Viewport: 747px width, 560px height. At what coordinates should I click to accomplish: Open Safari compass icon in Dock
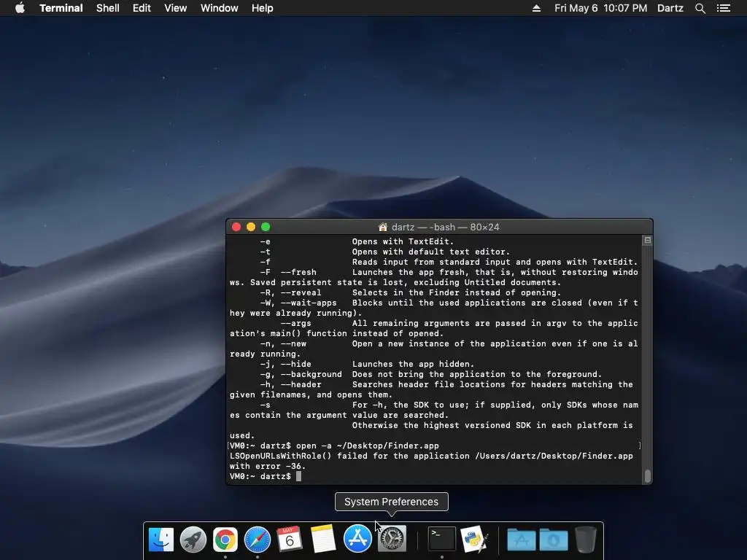coord(258,540)
